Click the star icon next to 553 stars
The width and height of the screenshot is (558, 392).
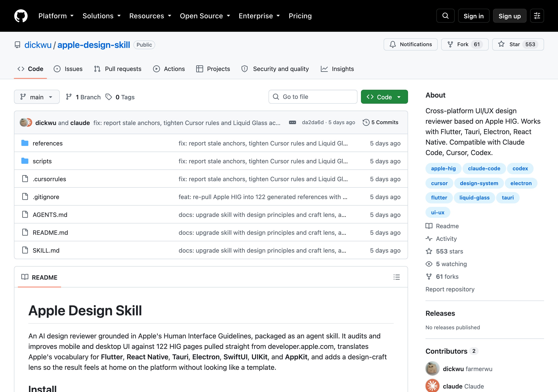(x=429, y=251)
